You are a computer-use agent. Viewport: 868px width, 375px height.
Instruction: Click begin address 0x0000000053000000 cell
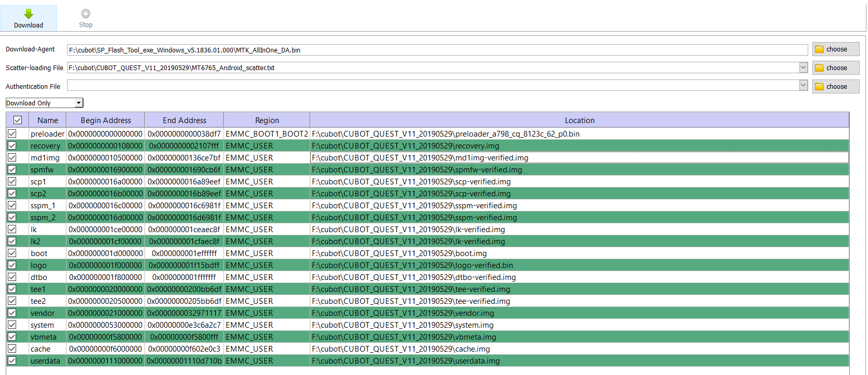pos(106,325)
